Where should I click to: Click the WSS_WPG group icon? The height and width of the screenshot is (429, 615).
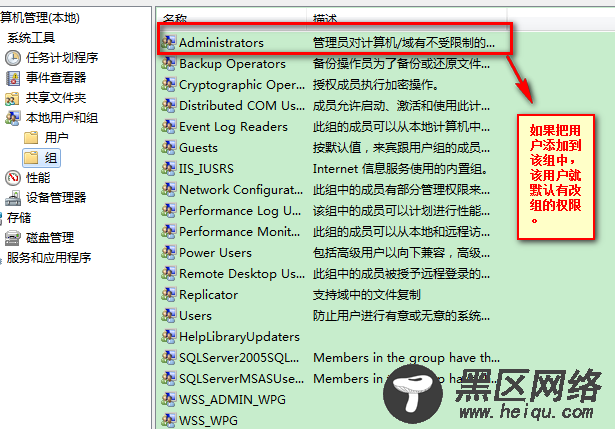(x=169, y=420)
